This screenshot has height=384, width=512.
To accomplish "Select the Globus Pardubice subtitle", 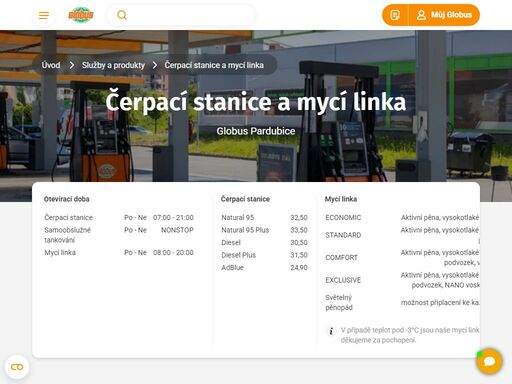I will pos(256,131).
